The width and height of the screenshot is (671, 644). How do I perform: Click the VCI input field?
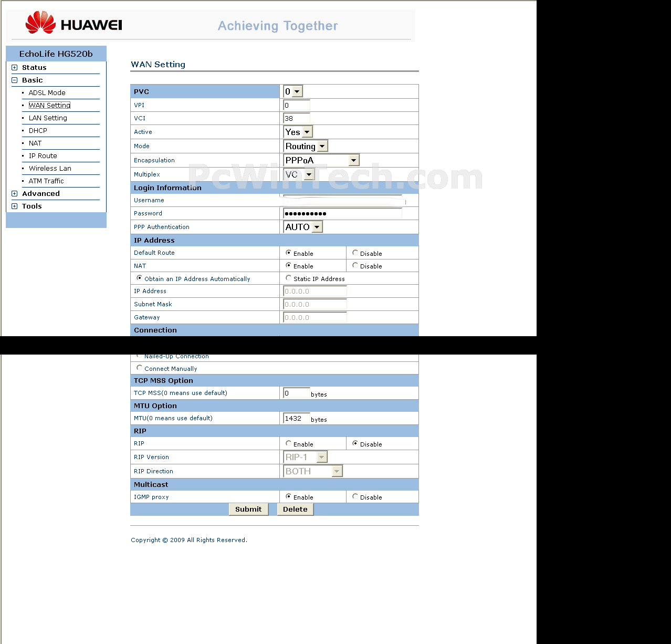[x=297, y=118]
